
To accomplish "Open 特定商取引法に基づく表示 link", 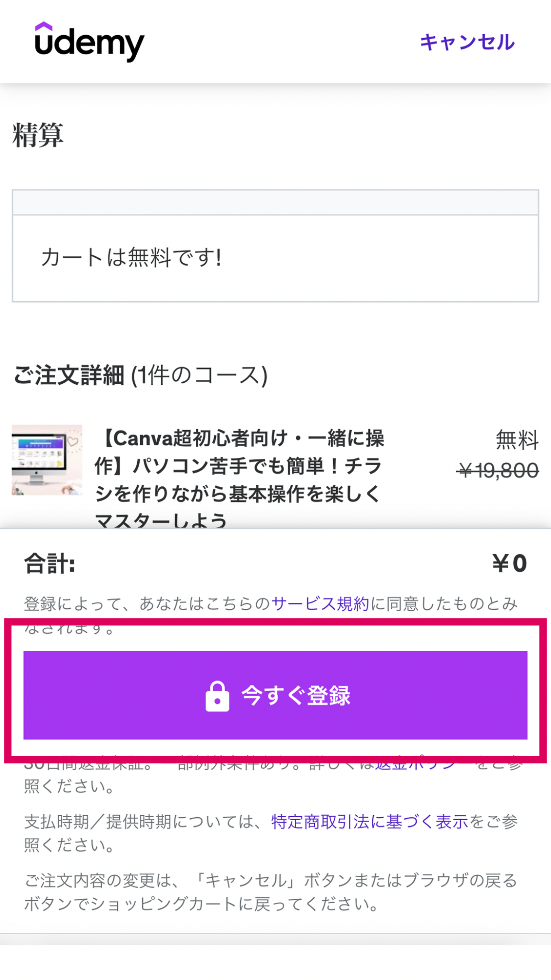I will click(x=369, y=822).
